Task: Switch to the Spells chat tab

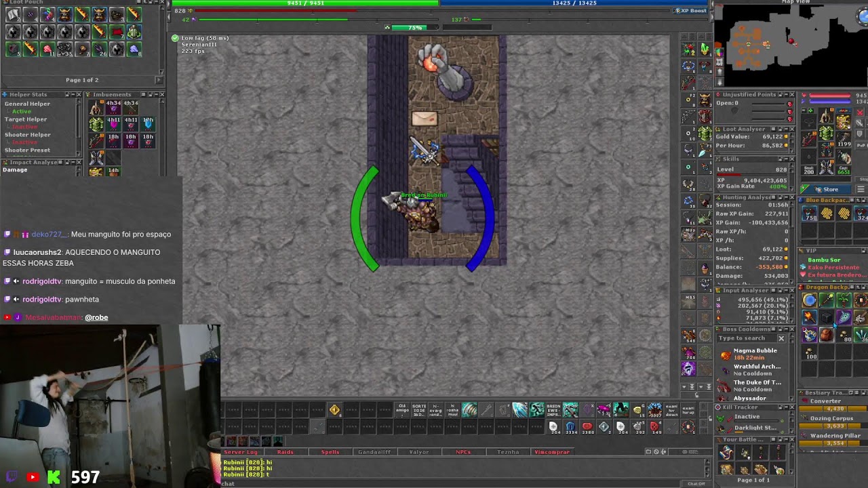Action: point(330,452)
